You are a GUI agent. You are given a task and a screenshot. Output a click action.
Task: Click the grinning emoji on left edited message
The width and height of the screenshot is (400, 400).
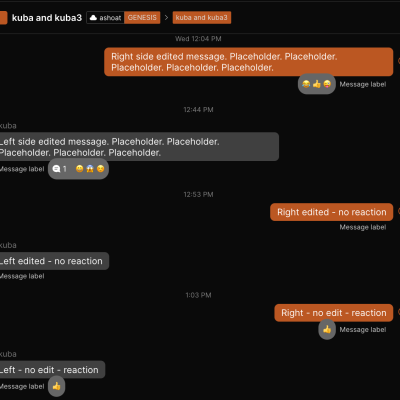pyautogui.click(x=79, y=169)
